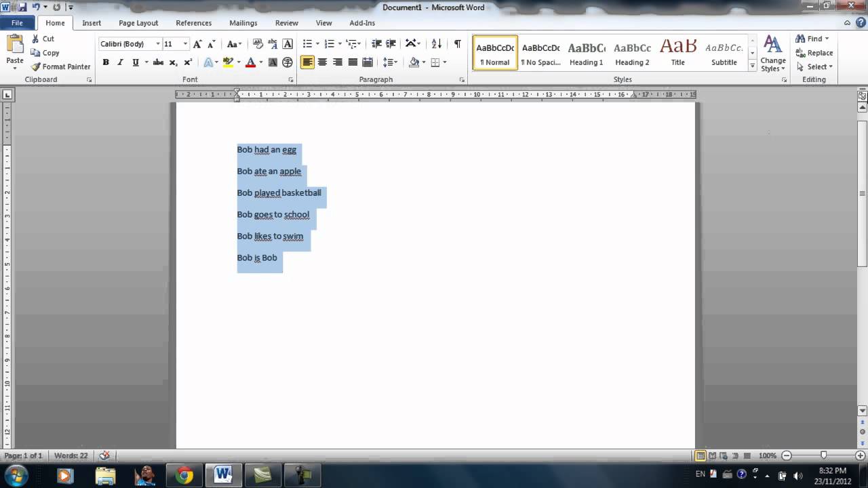Open Chrome from the Windows taskbar

coord(184,475)
